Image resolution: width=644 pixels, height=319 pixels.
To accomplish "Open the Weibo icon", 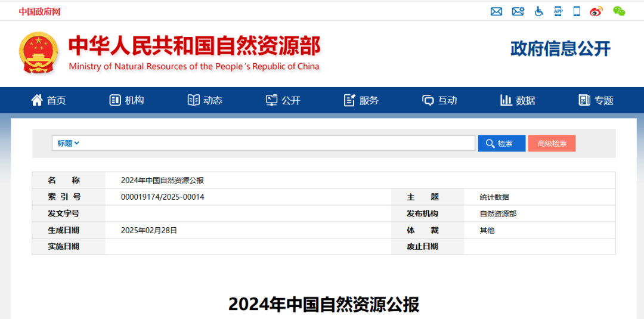I will [x=596, y=11].
